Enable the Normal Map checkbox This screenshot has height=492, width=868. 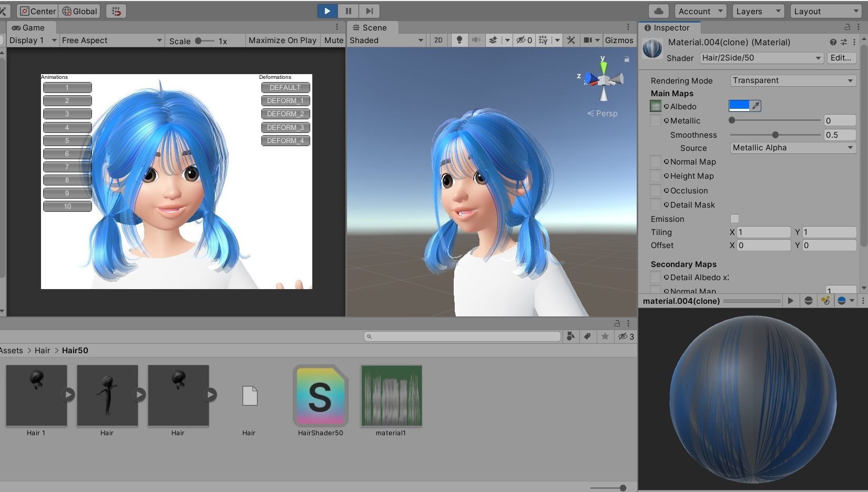[655, 161]
